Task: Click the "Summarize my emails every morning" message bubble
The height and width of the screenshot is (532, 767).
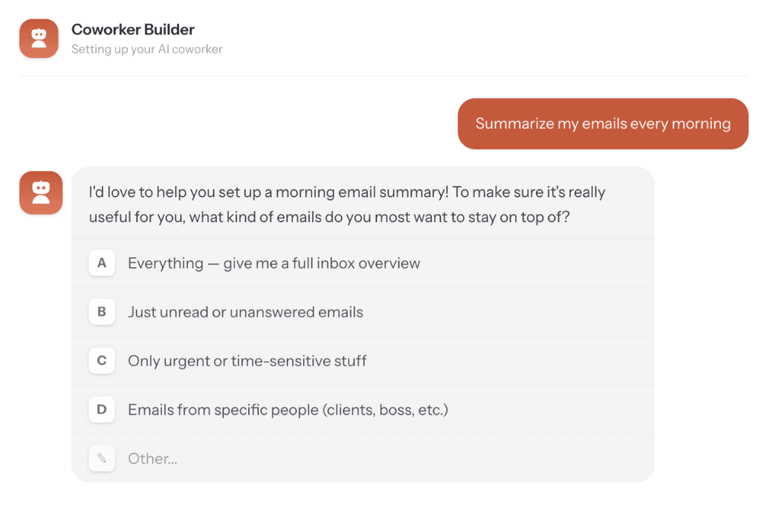Action: tap(603, 124)
